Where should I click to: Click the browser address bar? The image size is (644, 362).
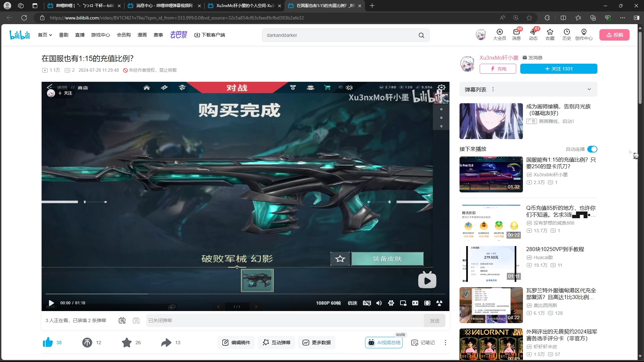coord(268,18)
